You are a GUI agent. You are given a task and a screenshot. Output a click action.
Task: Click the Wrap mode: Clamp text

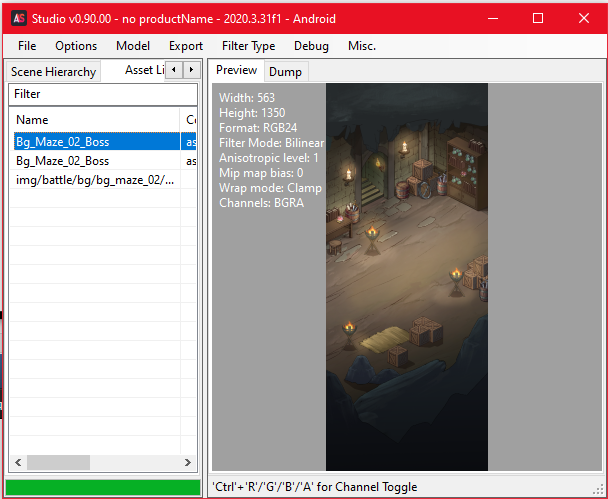tap(270, 188)
